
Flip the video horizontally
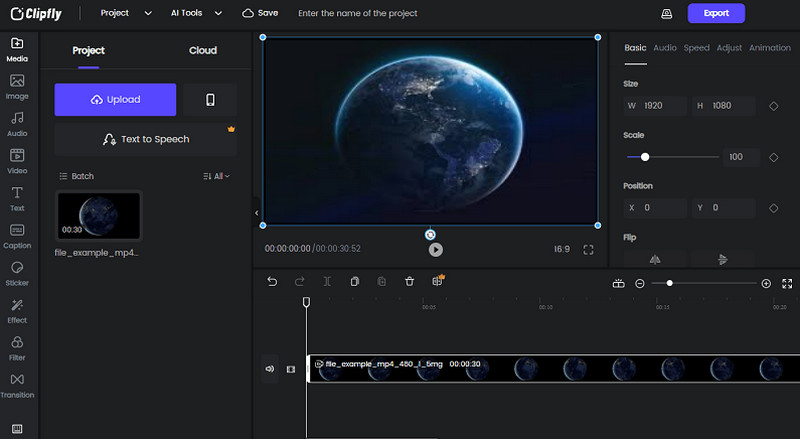coord(655,259)
